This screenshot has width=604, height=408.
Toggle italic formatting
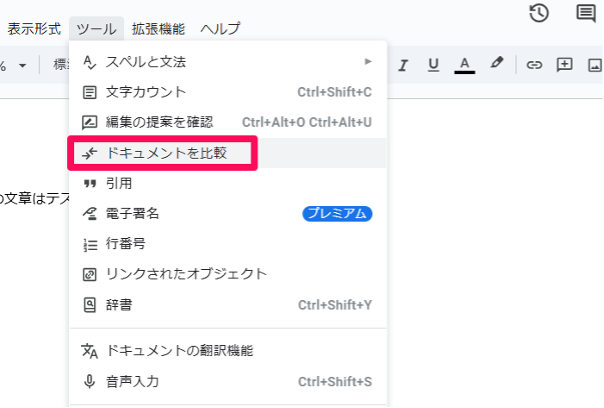point(403,65)
